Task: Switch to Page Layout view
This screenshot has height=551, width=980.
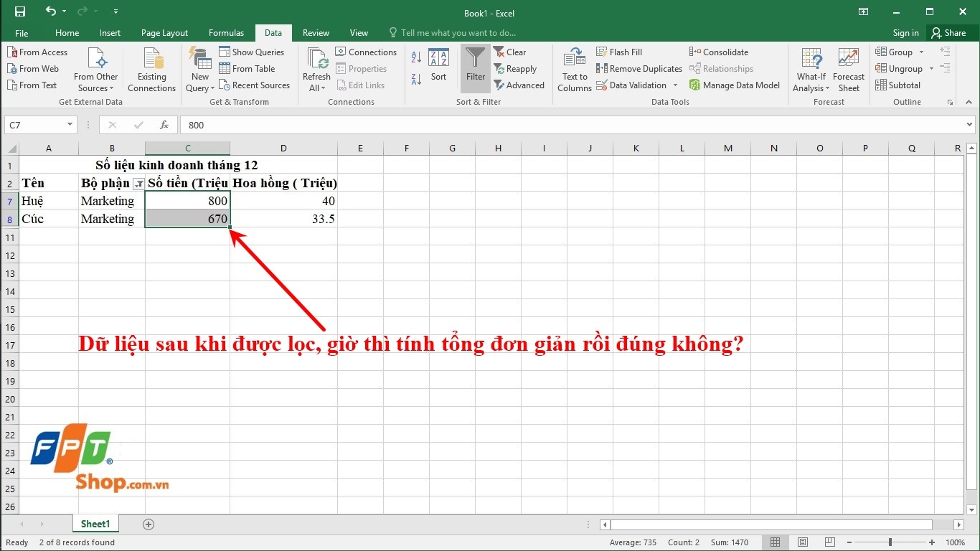Action: tap(803, 542)
